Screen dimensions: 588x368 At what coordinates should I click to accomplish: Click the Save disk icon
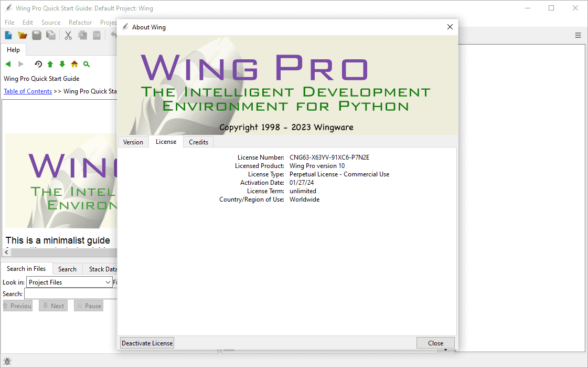(x=37, y=35)
